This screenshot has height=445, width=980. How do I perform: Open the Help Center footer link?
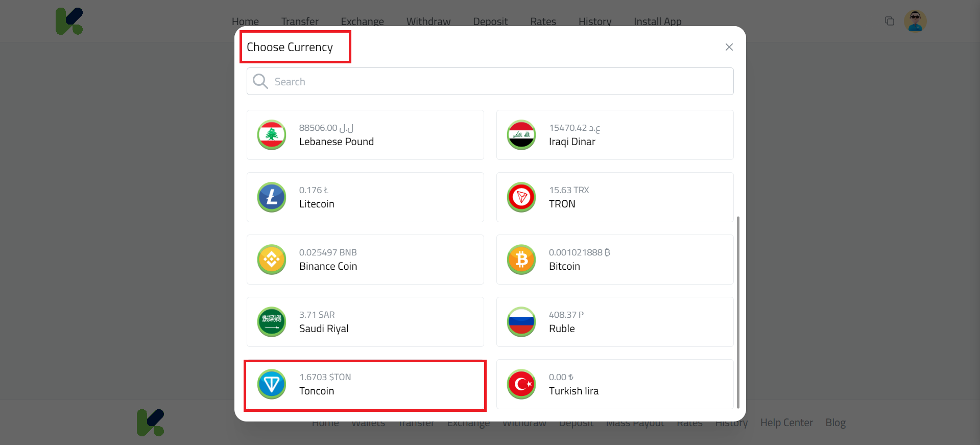(786, 423)
